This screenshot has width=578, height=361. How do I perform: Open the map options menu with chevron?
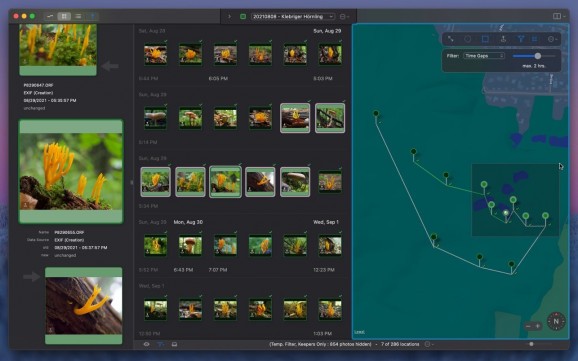point(552,39)
